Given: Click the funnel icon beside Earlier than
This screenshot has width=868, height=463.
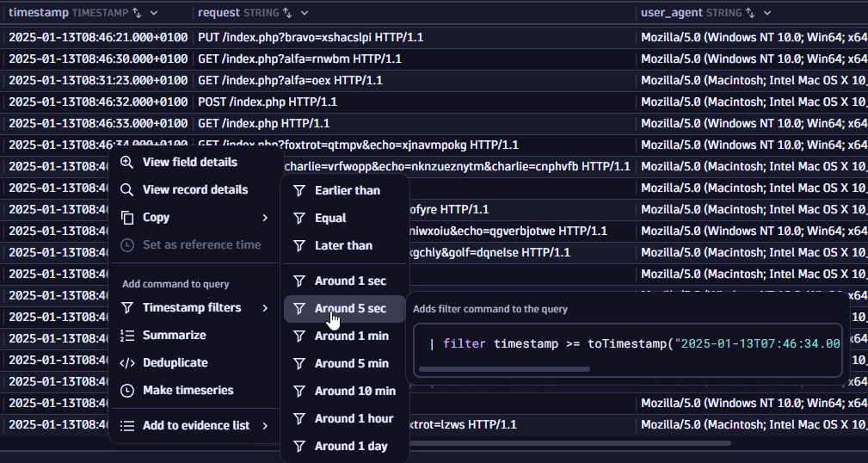Looking at the screenshot, I should (x=299, y=190).
